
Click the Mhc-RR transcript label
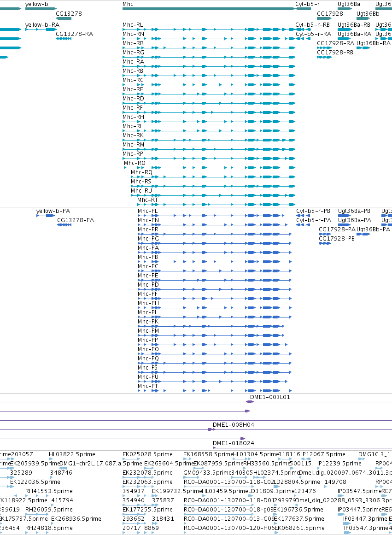[133, 43]
